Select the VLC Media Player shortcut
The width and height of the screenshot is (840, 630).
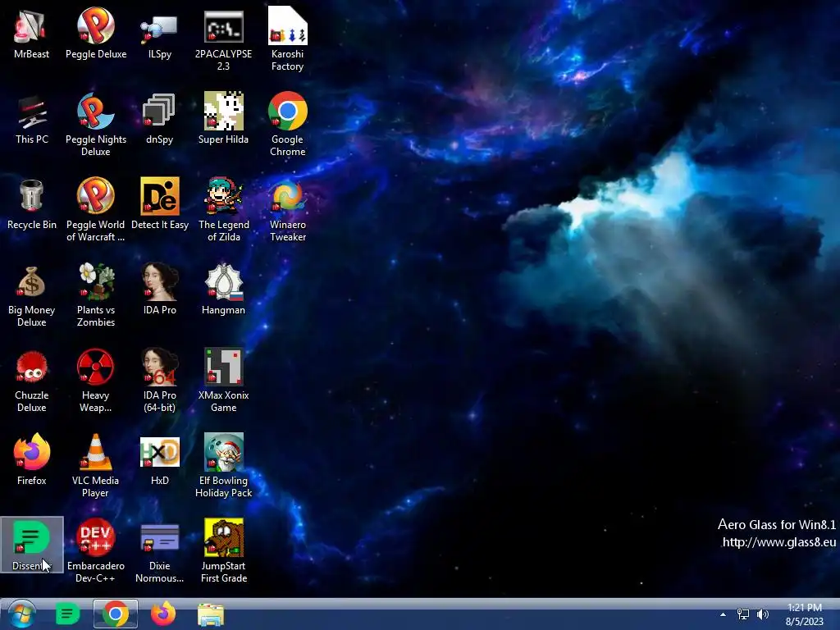pyautogui.click(x=96, y=466)
